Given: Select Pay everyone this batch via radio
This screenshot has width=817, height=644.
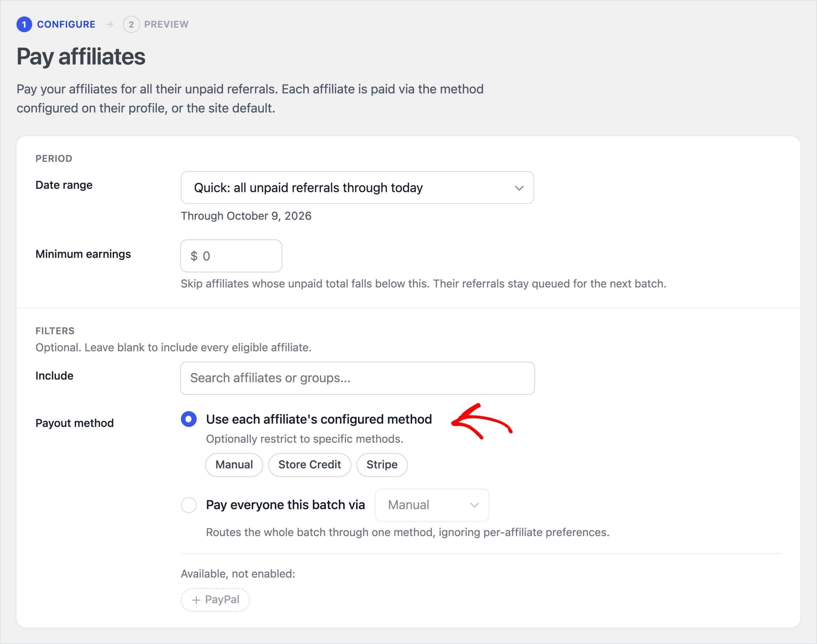Looking at the screenshot, I should pos(189,505).
